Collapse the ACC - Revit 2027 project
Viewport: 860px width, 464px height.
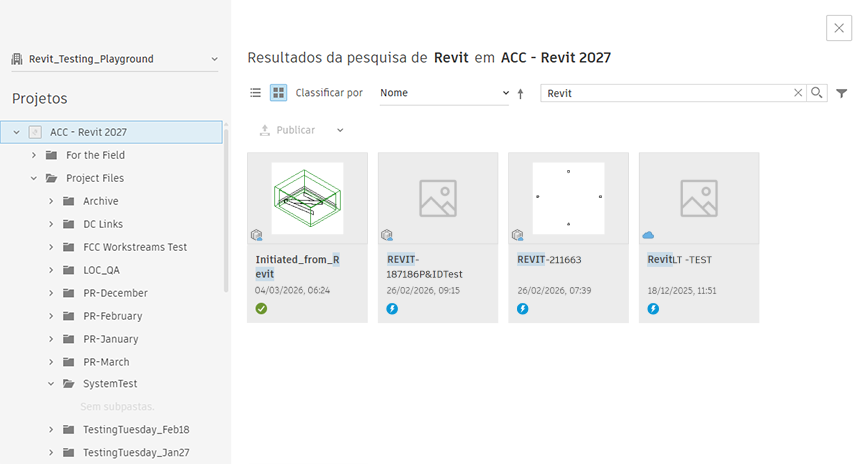16,132
